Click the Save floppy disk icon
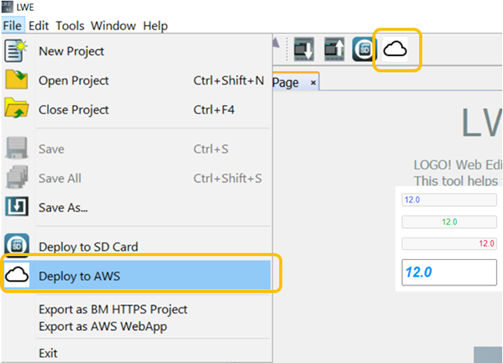 click(x=16, y=147)
